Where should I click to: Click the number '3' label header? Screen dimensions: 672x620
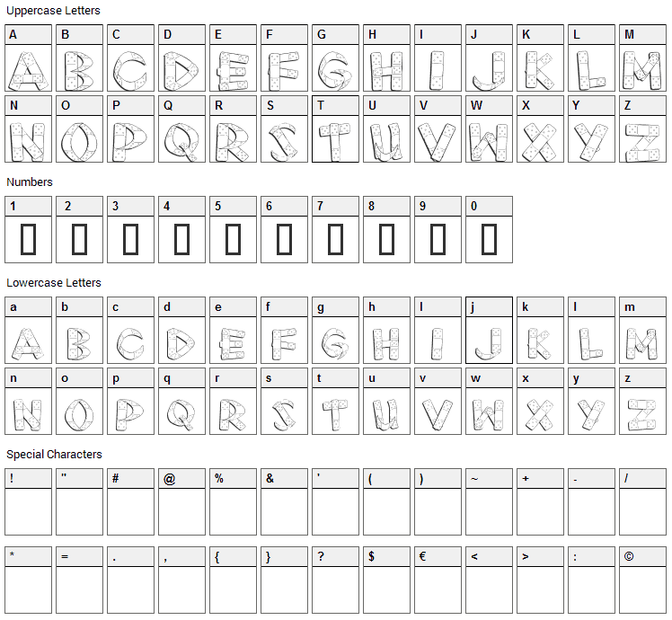[130, 206]
